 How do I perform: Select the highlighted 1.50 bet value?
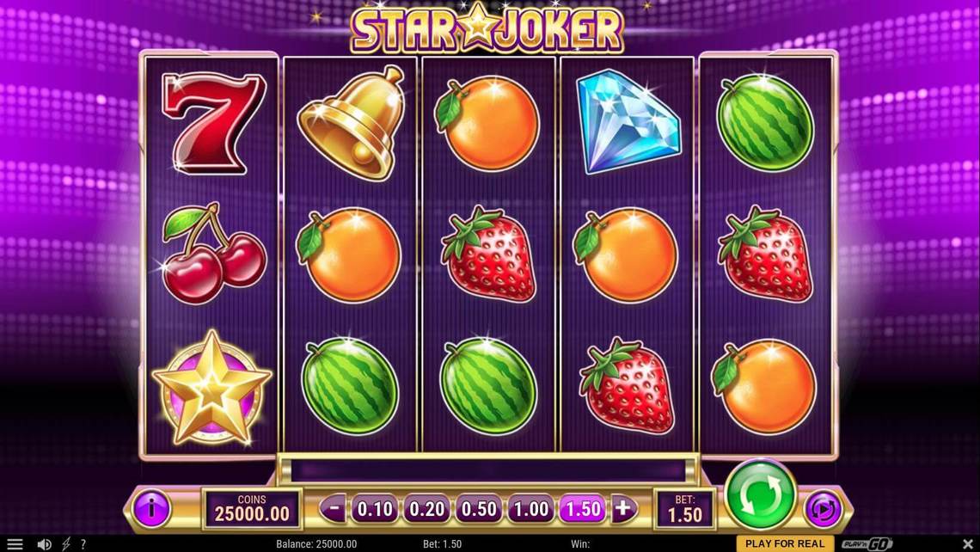coord(583,510)
